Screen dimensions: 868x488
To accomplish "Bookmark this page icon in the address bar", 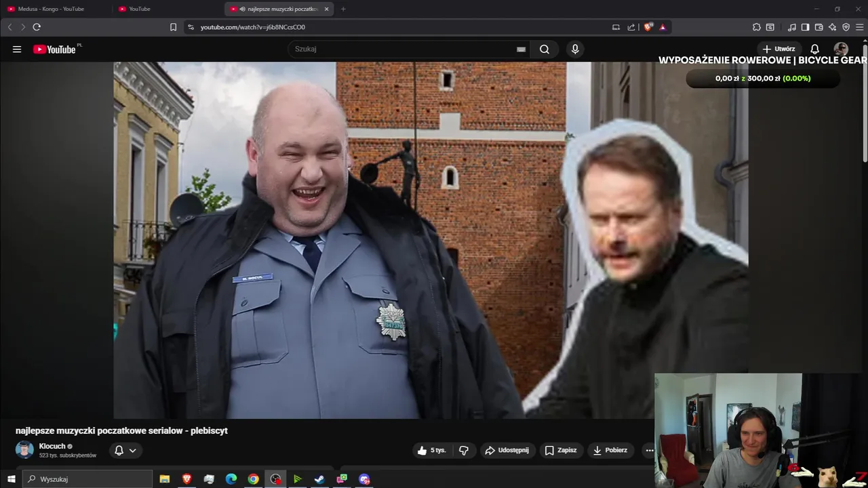I will 173,27.
